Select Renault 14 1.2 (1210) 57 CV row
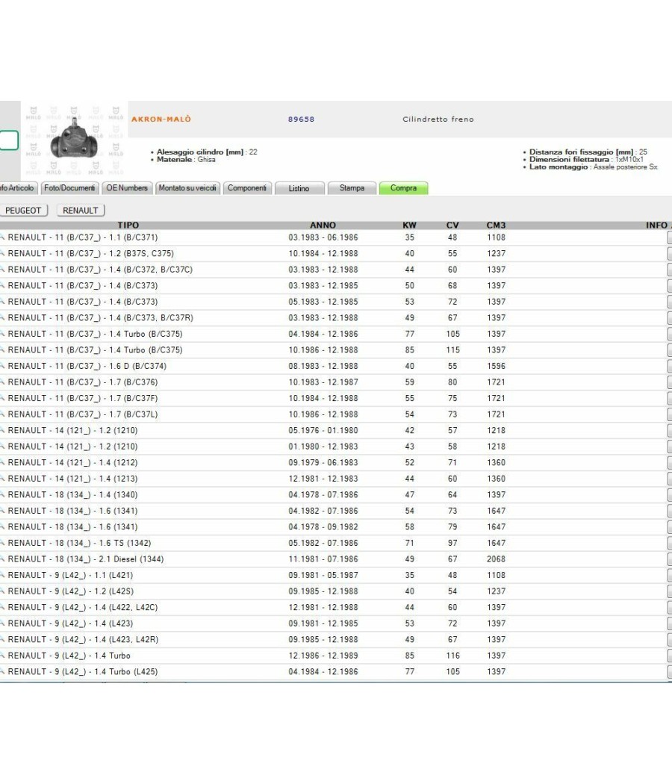 (x=335, y=431)
